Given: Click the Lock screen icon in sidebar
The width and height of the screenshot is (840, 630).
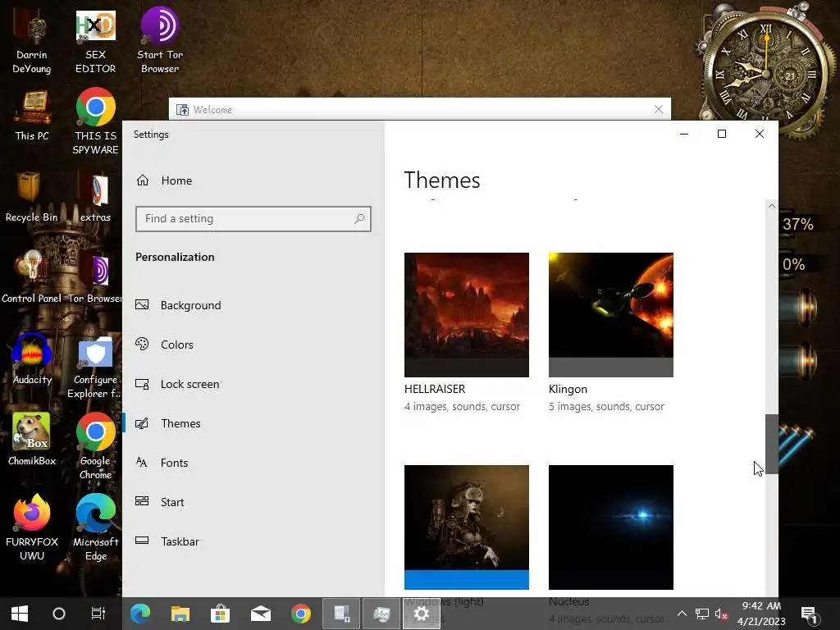Looking at the screenshot, I should (142, 384).
